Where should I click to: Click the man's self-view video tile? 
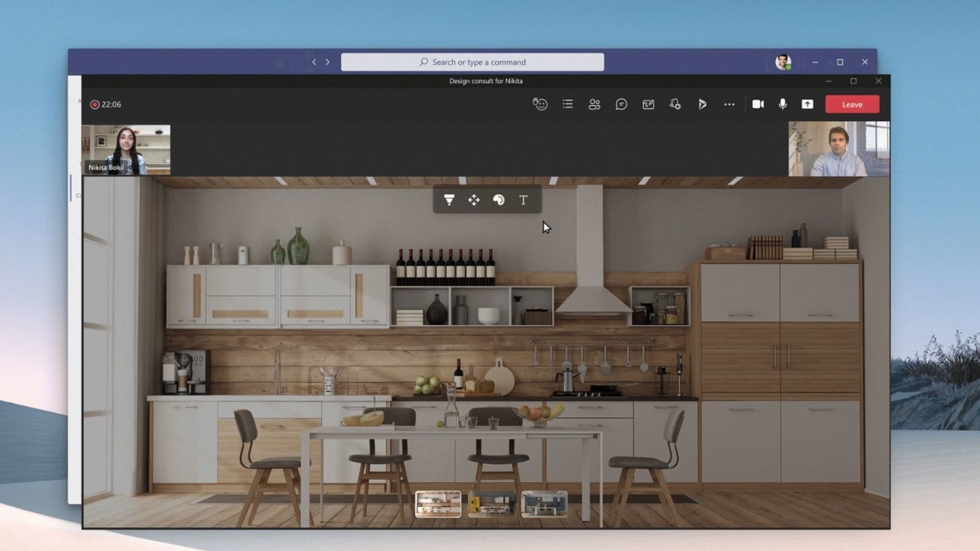(839, 149)
